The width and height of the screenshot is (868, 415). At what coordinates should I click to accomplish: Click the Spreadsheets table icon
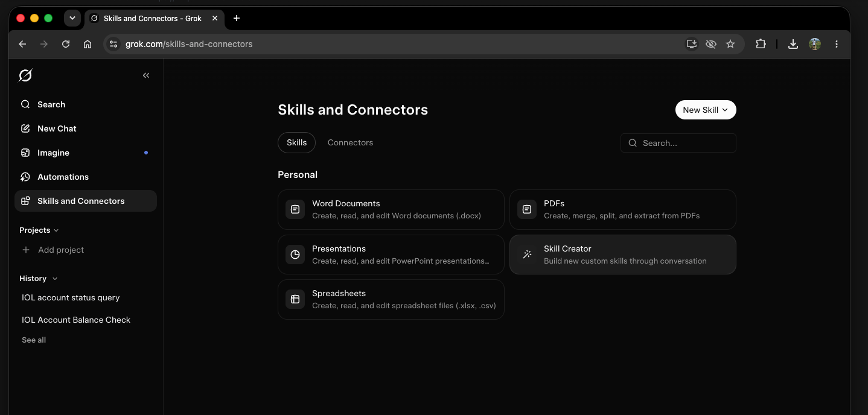(295, 299)
